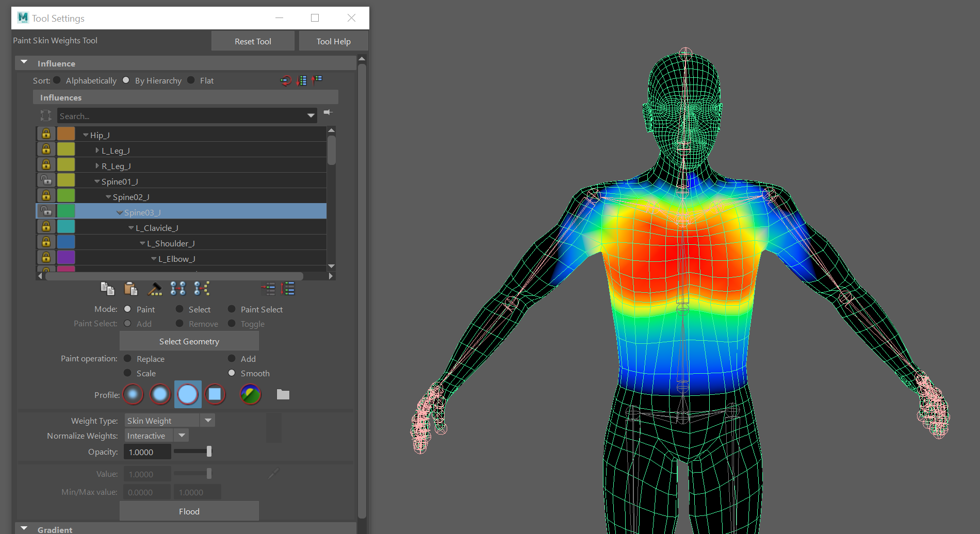980x534 pixels.
Task: Open brush profile file browser folder
Action: 283,395
